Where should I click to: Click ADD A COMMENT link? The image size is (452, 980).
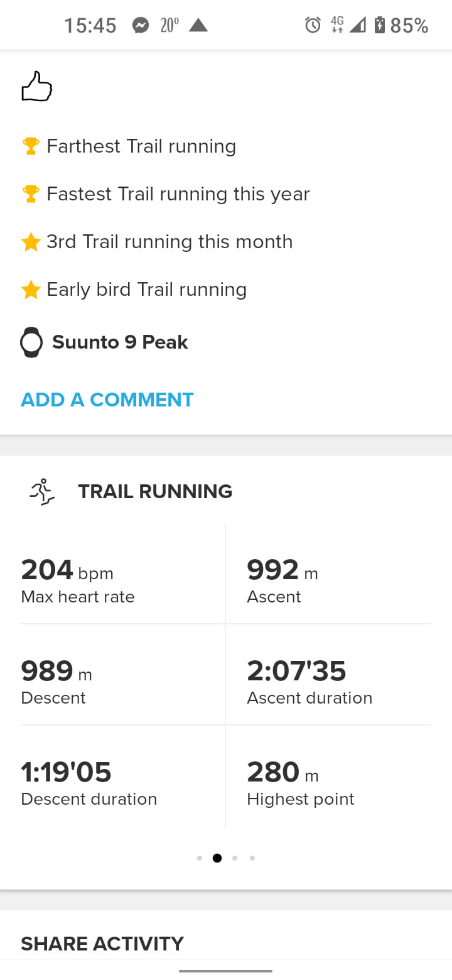tap(107, 400)
